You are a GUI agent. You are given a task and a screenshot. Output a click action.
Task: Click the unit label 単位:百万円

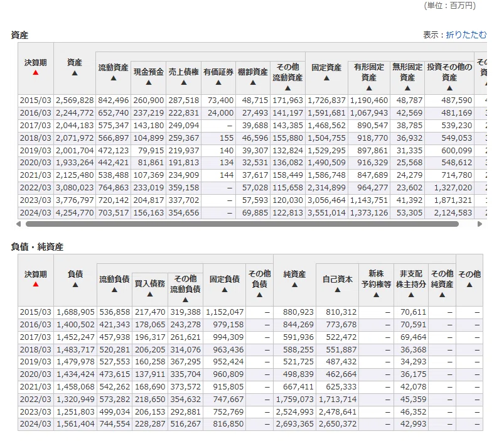pyautogui.click(x=449, y=6)
